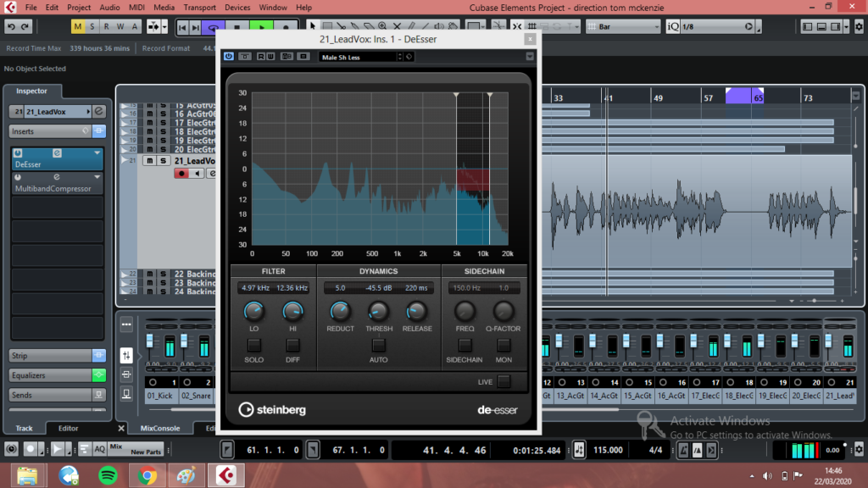
Task: Record-enable the 21_LeadVox track
Action: 181,174
